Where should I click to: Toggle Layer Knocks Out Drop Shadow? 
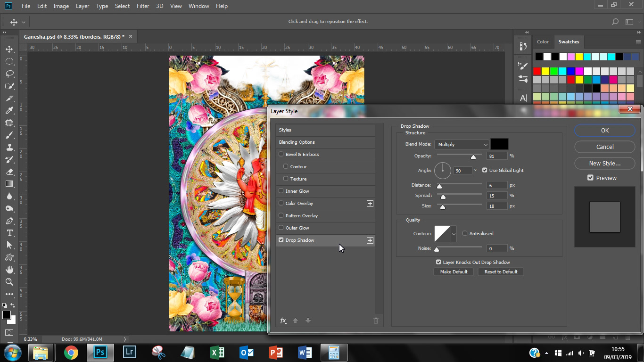click(438, 262)
